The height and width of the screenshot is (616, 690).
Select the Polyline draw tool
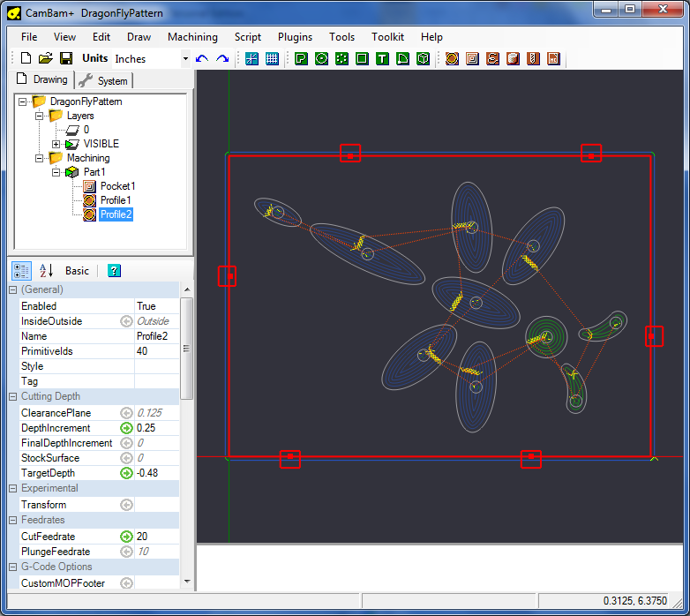point(301,58)
